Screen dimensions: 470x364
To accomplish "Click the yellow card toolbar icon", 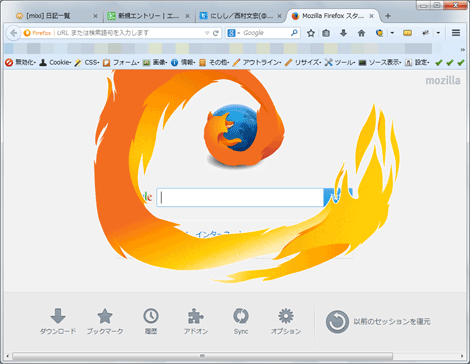I will click(x=407, y=33).
